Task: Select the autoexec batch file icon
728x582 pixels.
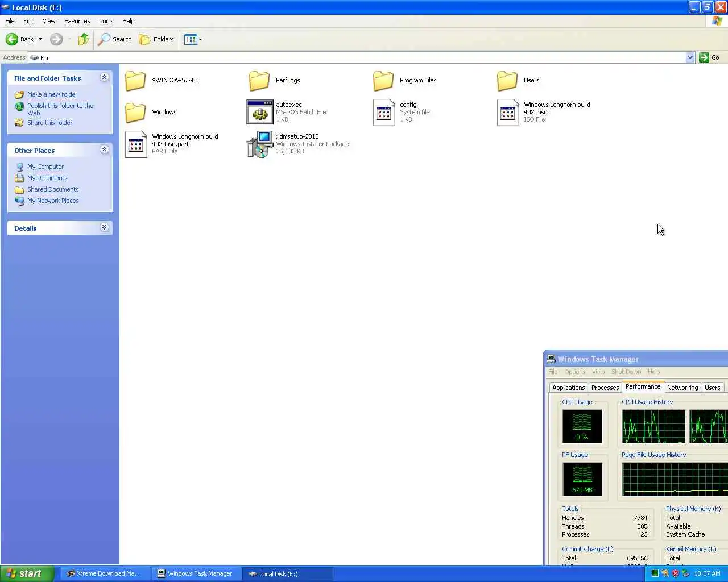Action: pos(259,112)
